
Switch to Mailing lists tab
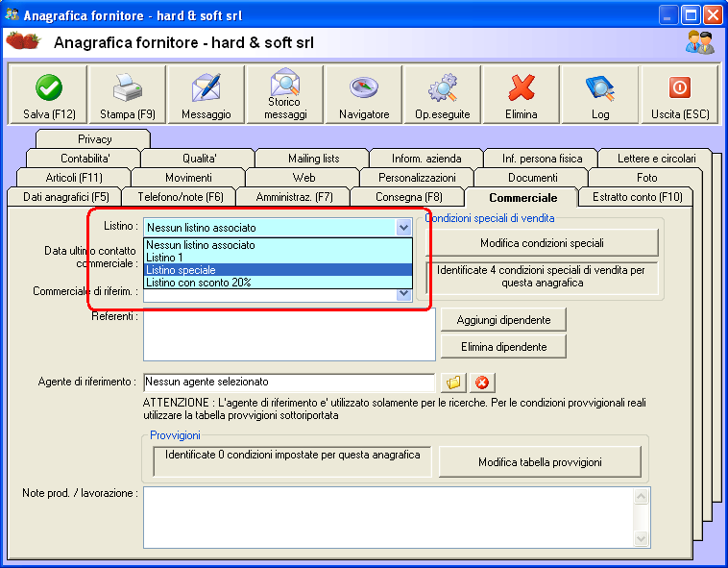click(313, 159)
